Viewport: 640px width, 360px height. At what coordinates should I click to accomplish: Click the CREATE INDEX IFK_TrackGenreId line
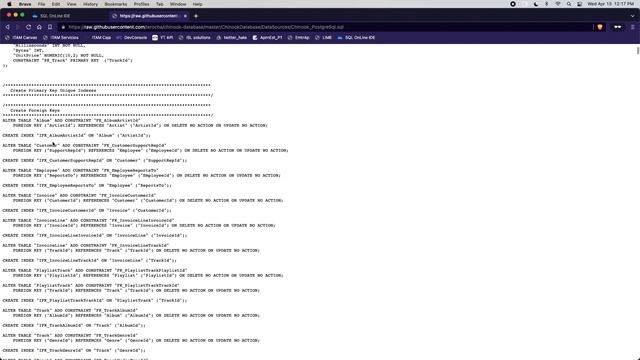click(74, 351)
